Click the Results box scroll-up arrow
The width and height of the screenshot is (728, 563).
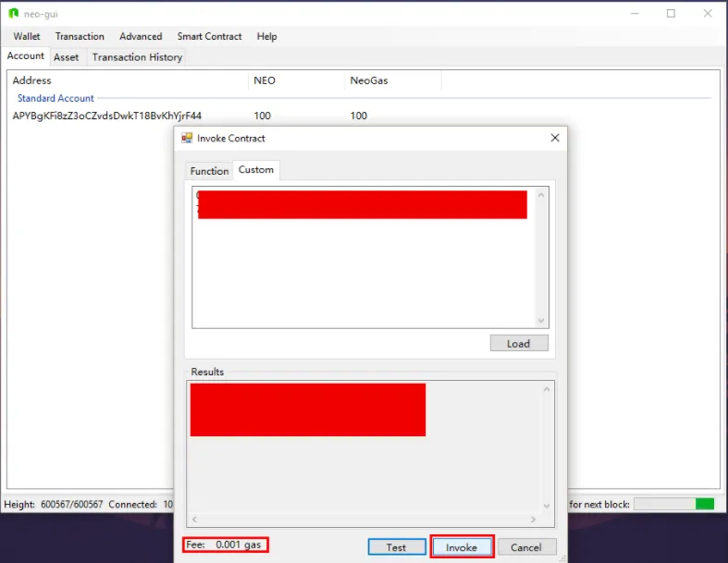click(547, 389)
